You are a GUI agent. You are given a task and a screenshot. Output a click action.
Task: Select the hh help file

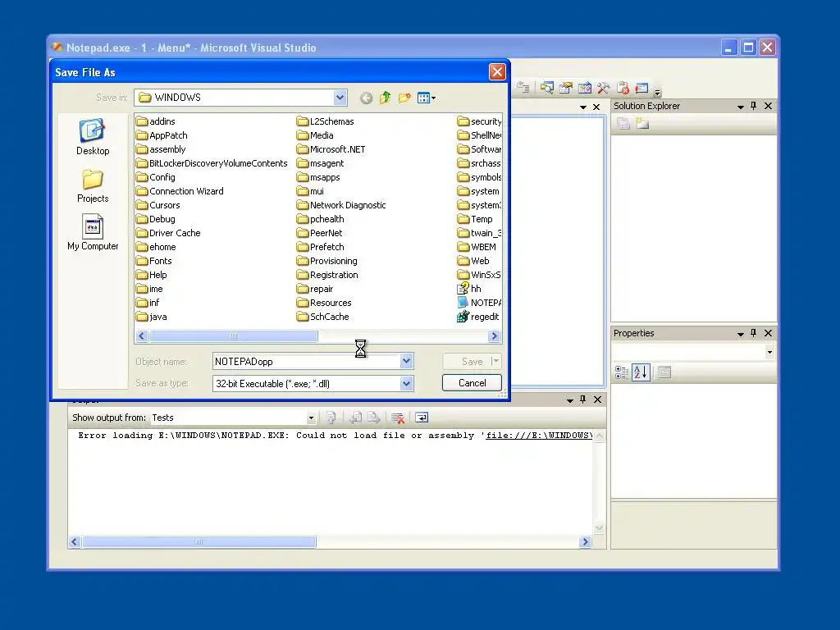(x=469, y=289)
